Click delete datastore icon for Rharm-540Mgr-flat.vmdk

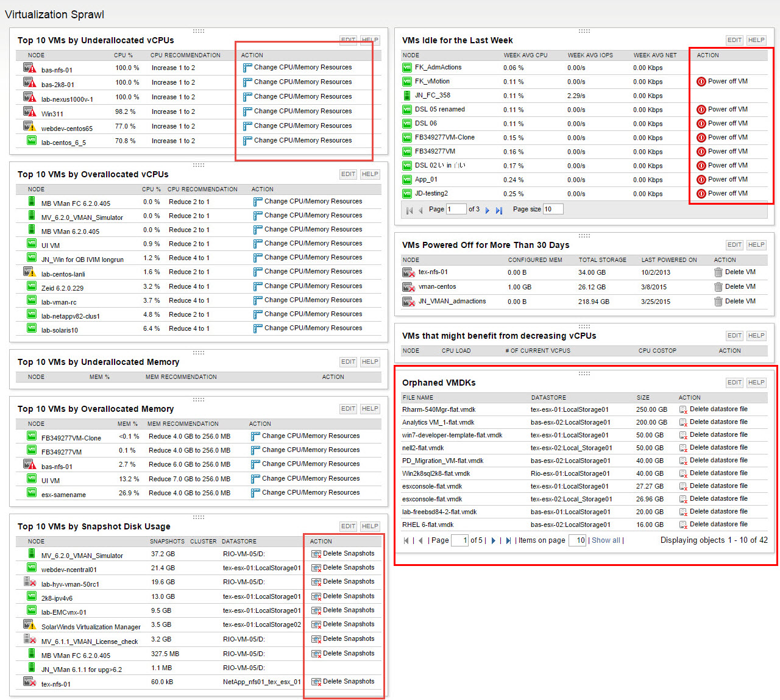(x=683, y=410)
